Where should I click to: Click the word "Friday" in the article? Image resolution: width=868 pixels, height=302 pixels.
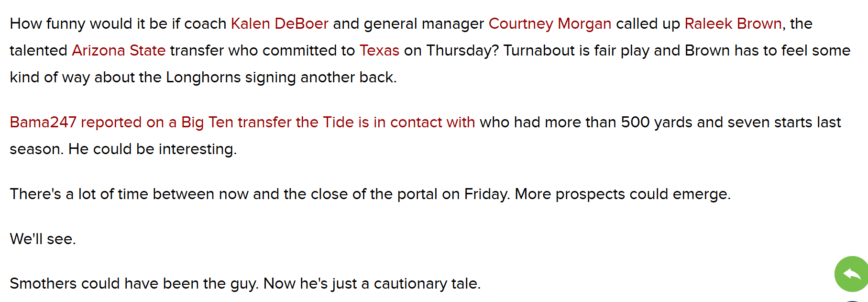485,194
